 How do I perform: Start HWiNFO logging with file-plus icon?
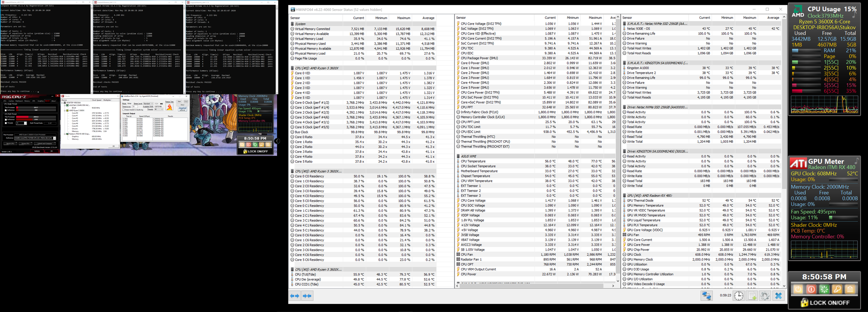(752, 296)
